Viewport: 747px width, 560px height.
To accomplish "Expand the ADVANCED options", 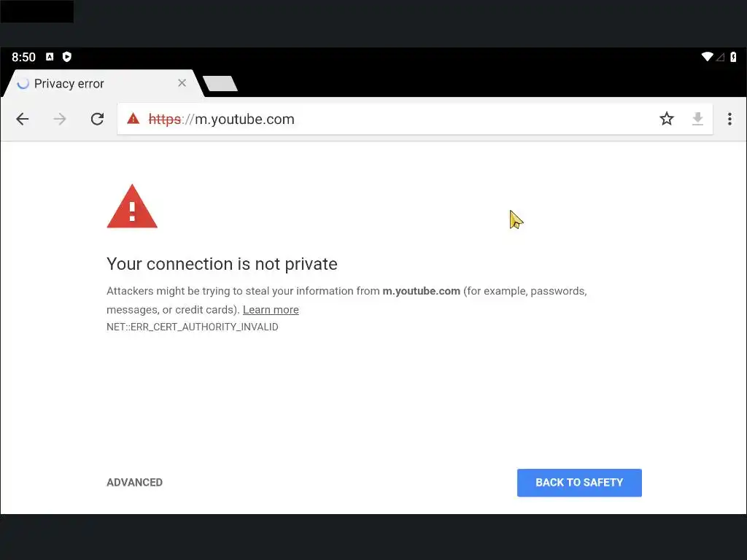I will [134, 482].
